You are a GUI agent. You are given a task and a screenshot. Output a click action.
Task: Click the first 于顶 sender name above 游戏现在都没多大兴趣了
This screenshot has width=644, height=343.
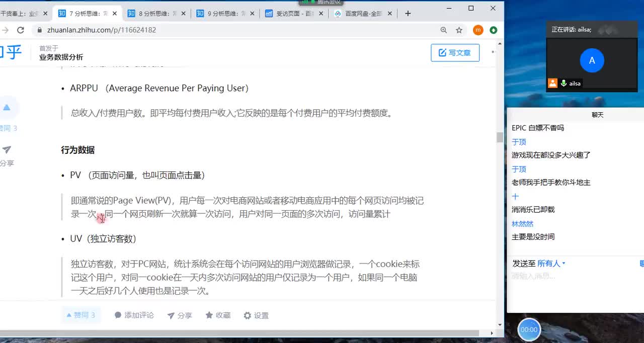pyautogui.click(x=519, y=142)
